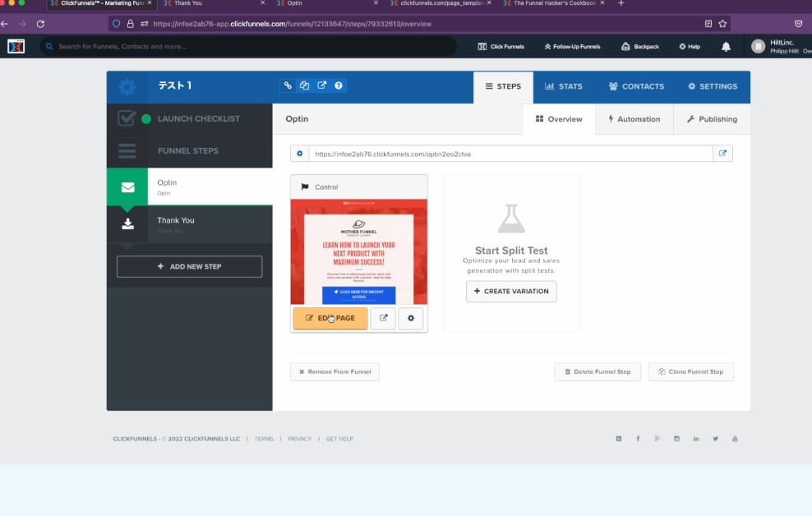
Task: Open the PRIVACY footer link
Action: pos(300,439)
